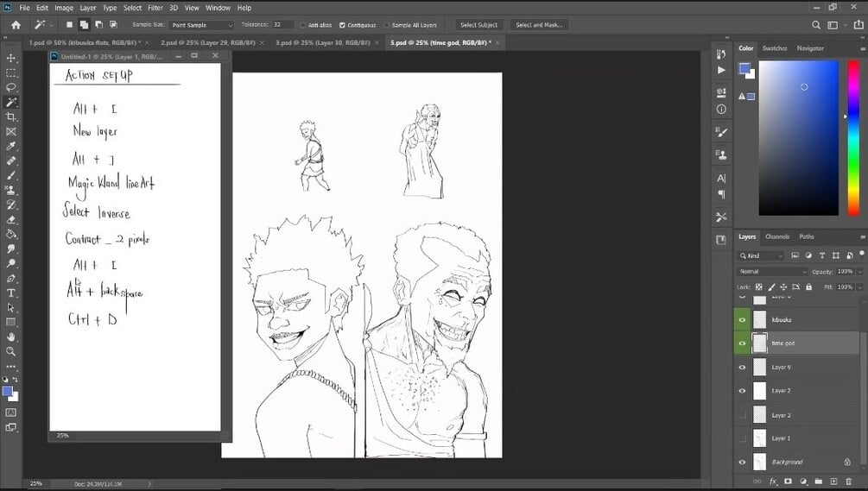Open the Actions panel play icon
This screenshot has height=491, width=868.
tap(721, 70)
